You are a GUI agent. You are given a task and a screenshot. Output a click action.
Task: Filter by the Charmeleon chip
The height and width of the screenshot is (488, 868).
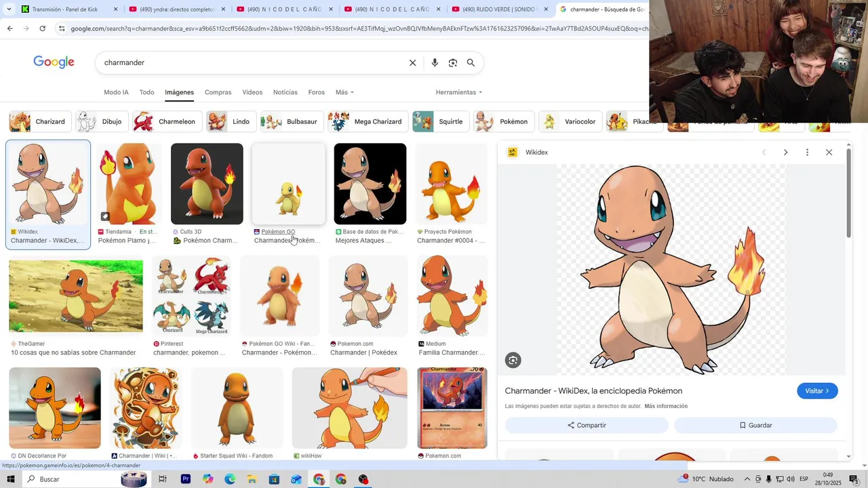click(167, 122)
